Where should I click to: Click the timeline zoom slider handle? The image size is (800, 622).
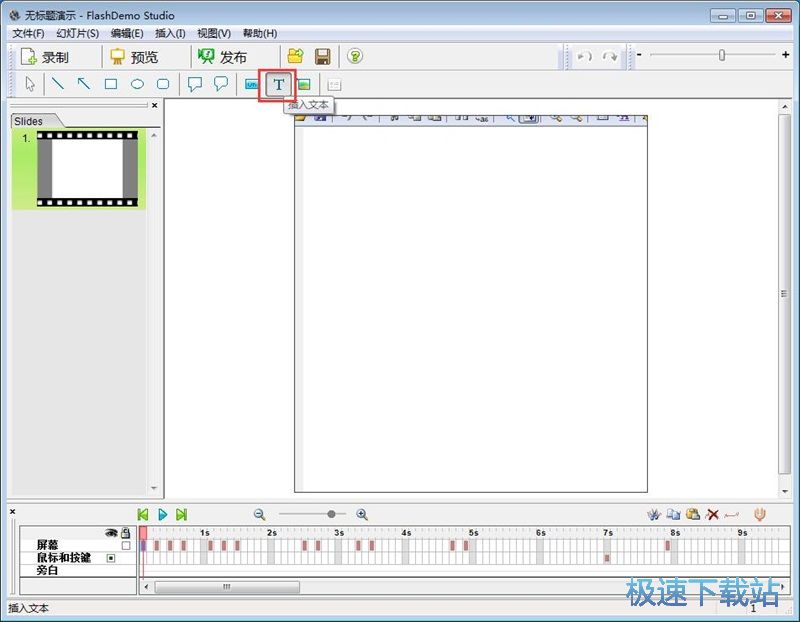[x=331, y=514]
